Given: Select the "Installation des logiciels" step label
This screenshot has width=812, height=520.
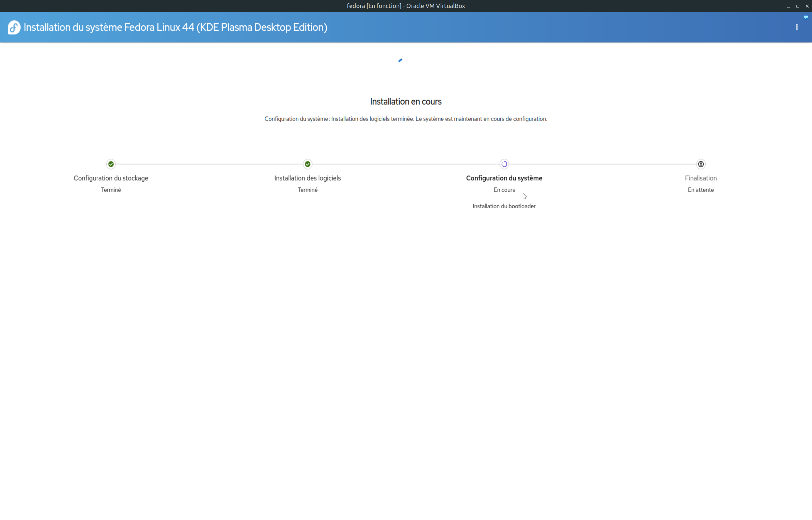Looking at the screenshot, I should click(x=307, y=178).
